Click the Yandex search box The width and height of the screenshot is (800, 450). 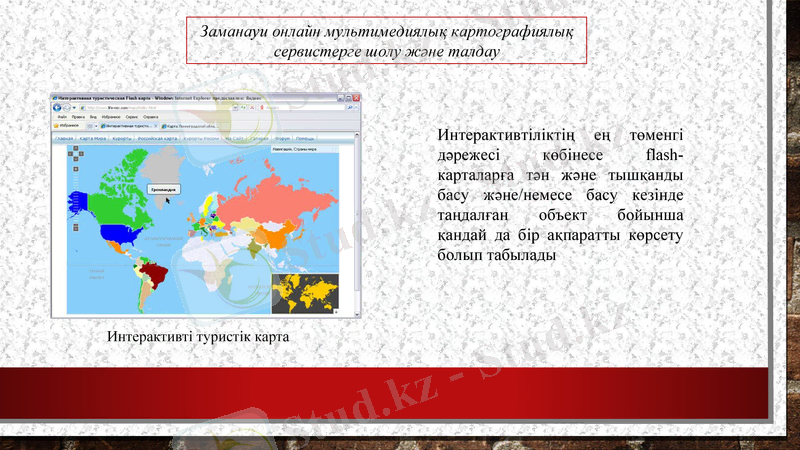pos(302,108)
